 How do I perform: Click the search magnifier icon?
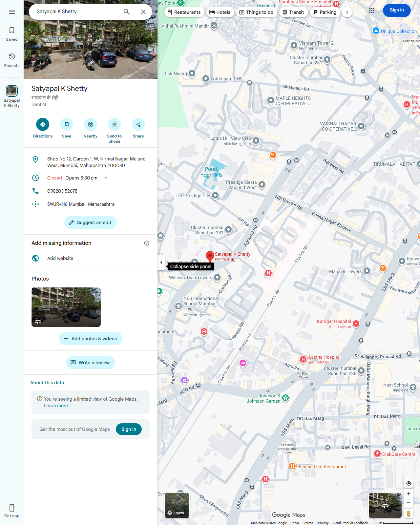coord(127,12)
